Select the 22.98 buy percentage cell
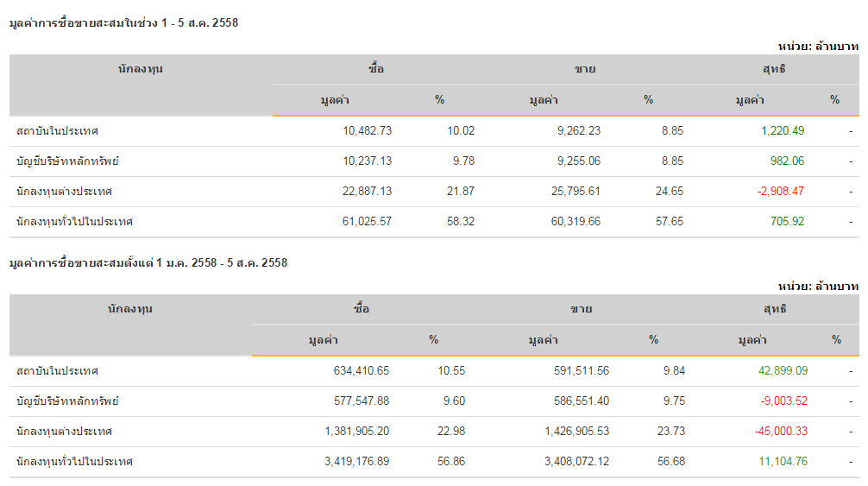The height and width of the screenshot is (486, 868). pyautogui.click(x=451, y=432)
